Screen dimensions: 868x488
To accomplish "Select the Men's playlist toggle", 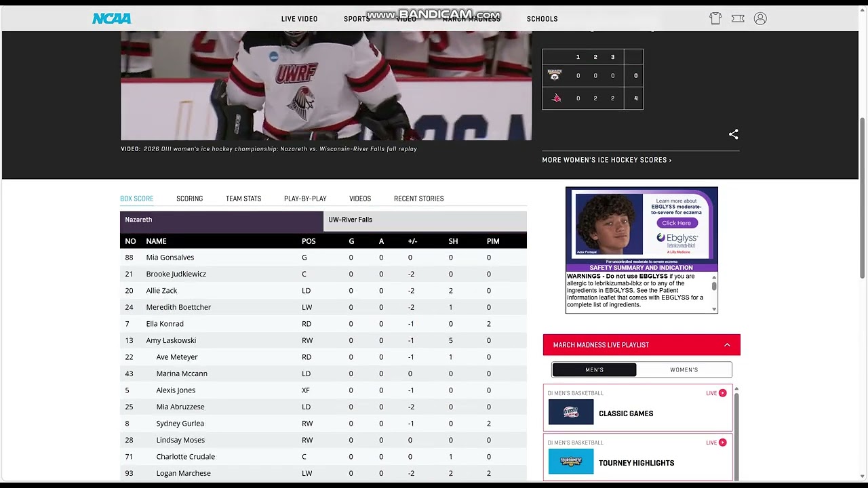I will [594, 369].
